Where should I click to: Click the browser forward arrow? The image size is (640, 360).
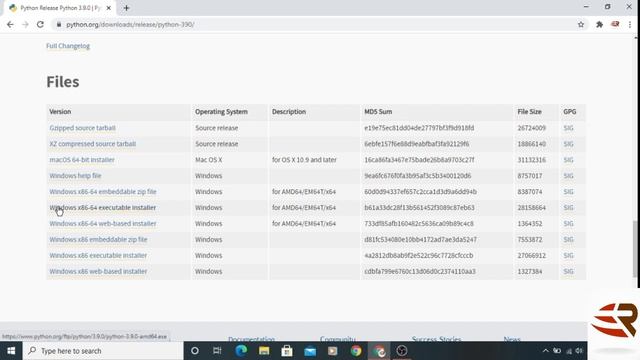tap(25, 24)
